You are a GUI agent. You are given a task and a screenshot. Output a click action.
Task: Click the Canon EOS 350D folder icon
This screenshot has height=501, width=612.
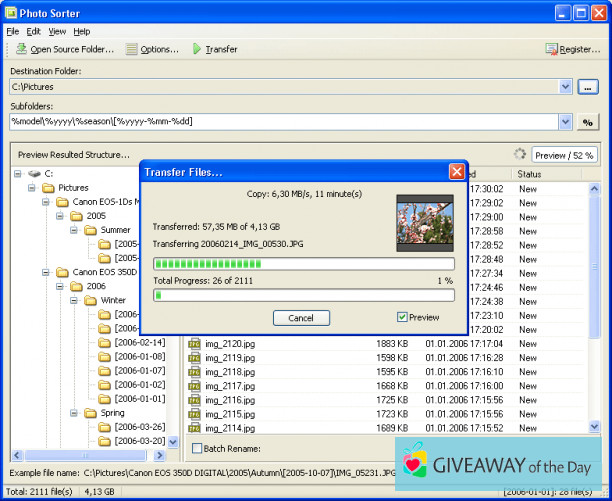pyautogui.click(x=63, y=272)
